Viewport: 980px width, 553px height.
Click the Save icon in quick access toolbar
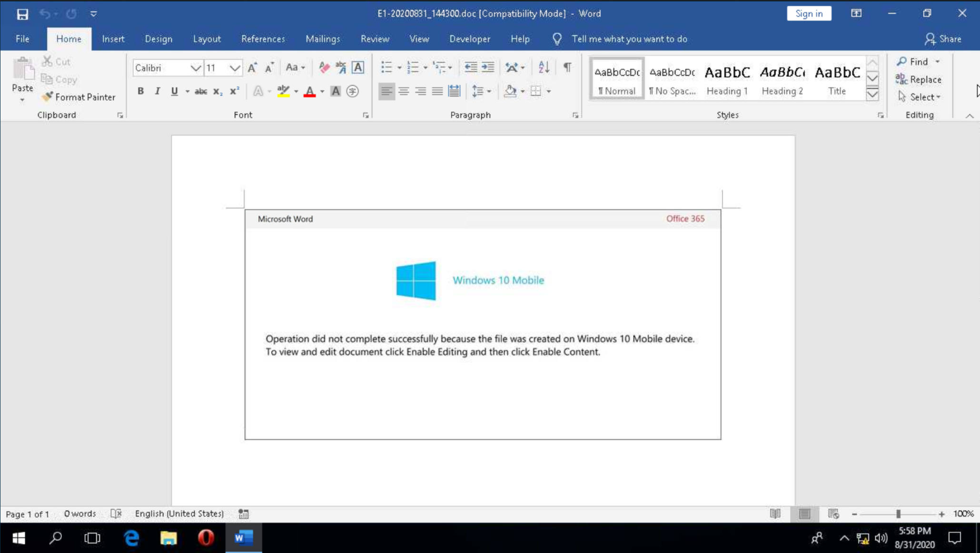(x=22, y=14)
